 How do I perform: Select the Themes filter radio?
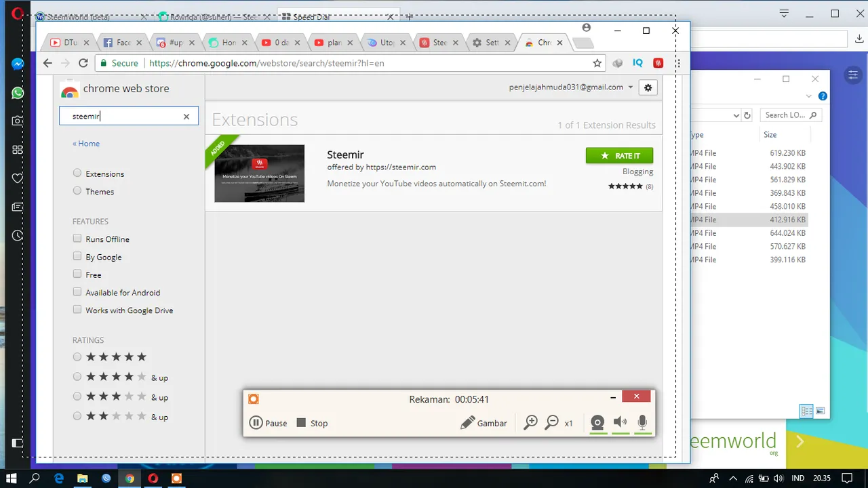click(x=77, y=191)
